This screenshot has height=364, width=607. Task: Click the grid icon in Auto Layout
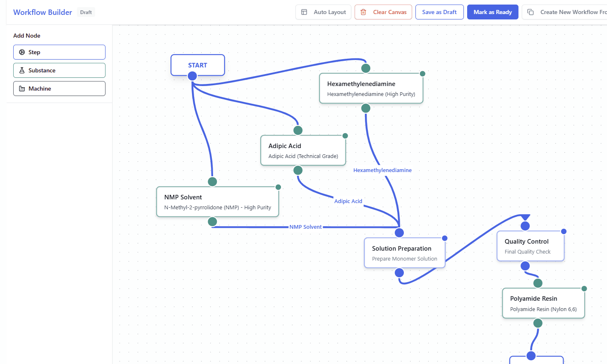click(x=304, y=12)
